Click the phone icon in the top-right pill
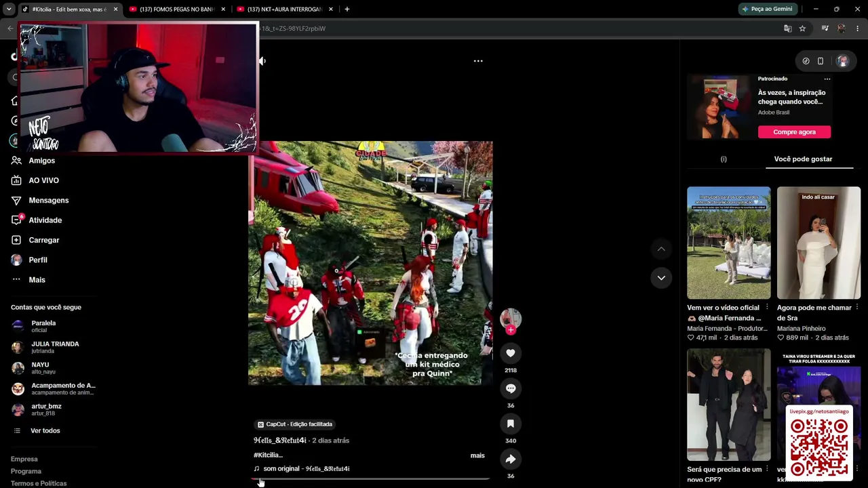Viewport: 868px width, 488px height. click(821, 61)
